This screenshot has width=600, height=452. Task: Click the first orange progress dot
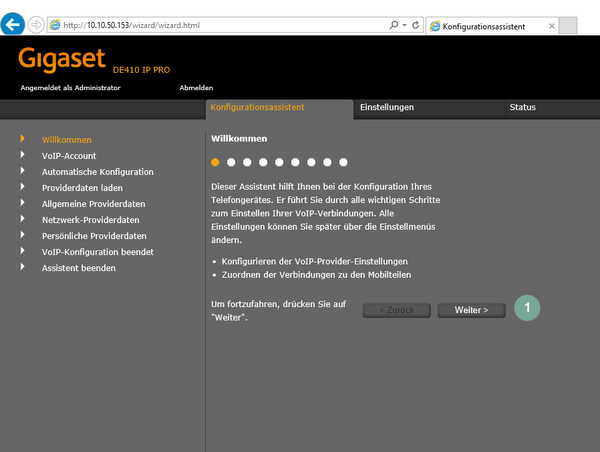point(215,161)
